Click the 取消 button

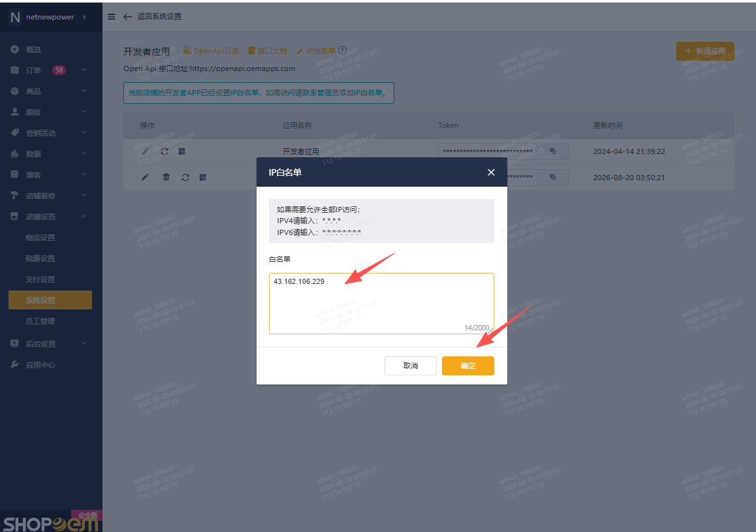tap(410, 366)
